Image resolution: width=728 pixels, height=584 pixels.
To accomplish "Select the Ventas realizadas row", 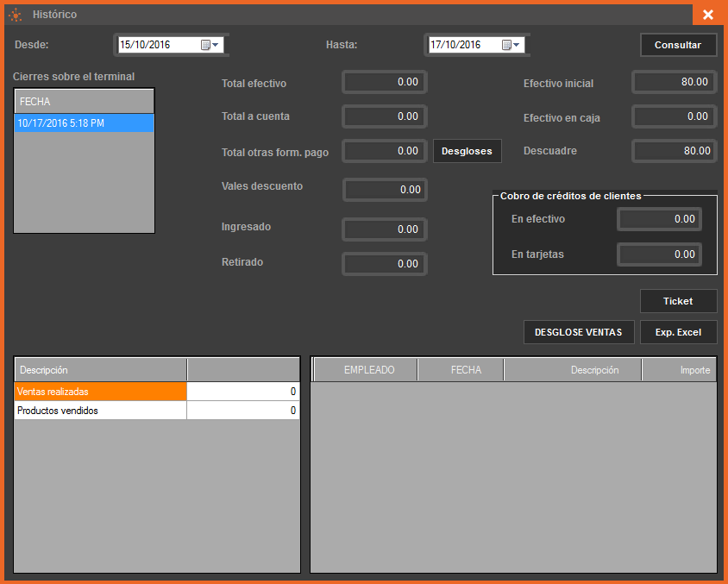I will (100, 392).
